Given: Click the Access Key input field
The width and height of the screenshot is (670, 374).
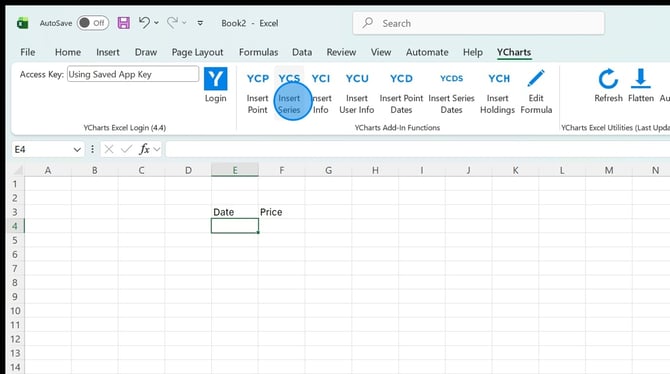Looking at the screenshot, I should click(x=133, y=74).
